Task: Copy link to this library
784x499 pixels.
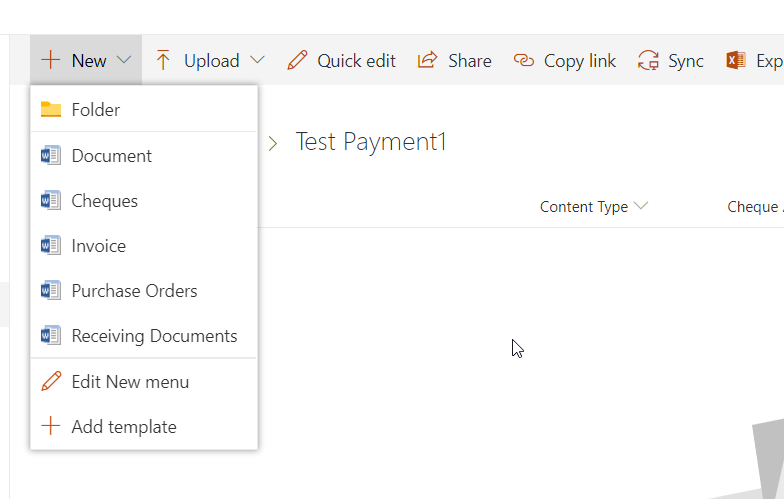Action: [580, 61]
